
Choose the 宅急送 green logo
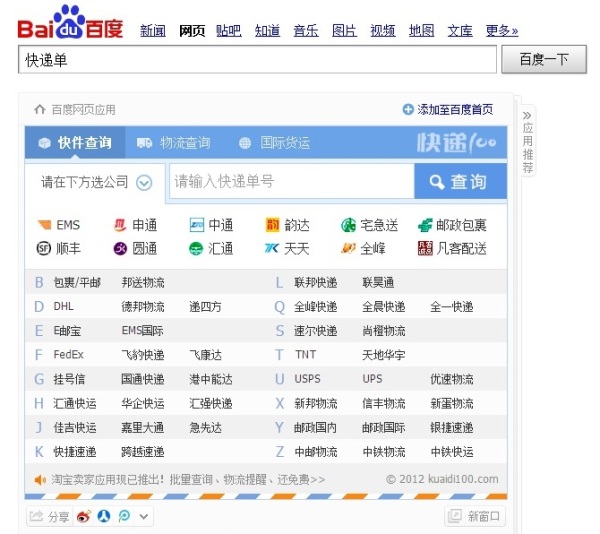(349, 225)
